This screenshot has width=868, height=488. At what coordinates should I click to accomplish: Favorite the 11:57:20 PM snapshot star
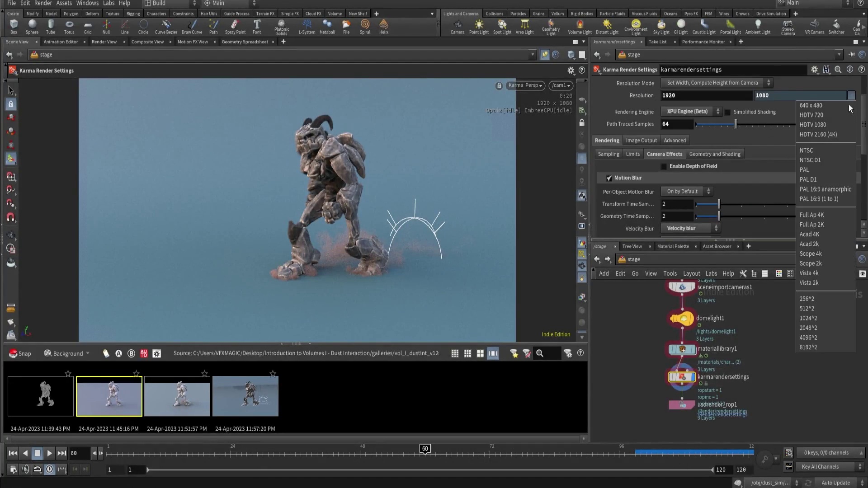tap(273, 373)
